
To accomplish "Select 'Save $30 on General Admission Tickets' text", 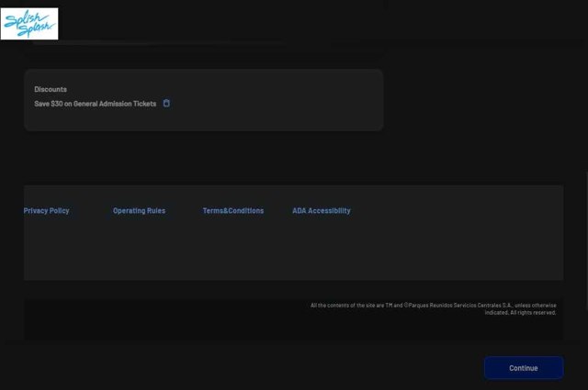I will (x=96, y=104).
